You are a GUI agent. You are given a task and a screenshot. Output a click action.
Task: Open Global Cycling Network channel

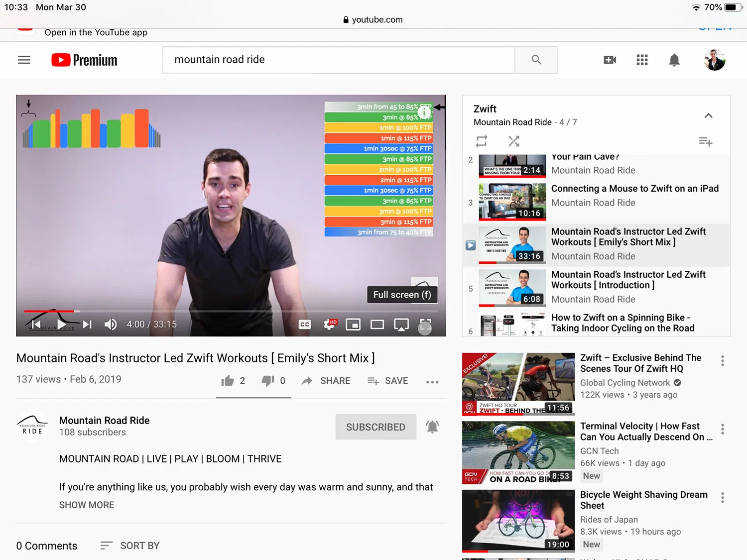point(625,383)
